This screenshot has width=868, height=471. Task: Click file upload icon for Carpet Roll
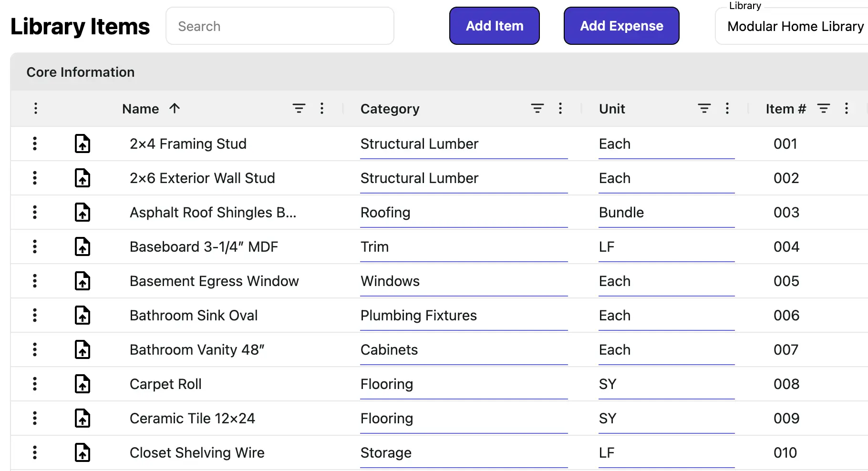83,384
